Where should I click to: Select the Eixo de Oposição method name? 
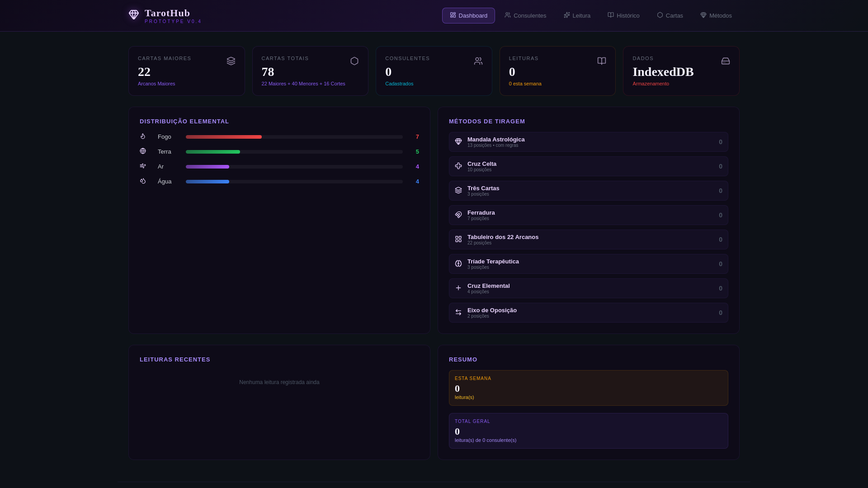492,310
